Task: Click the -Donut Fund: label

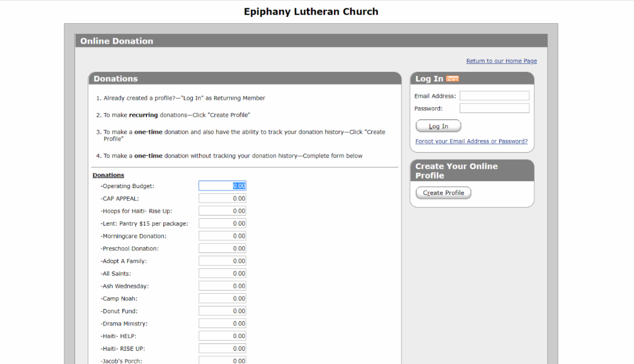Action: point(119,312)
